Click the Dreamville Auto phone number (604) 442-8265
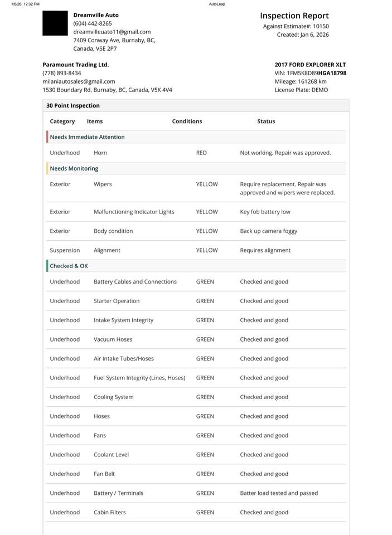The width and height of the screenshot is (392, 535). coord(92,23)
